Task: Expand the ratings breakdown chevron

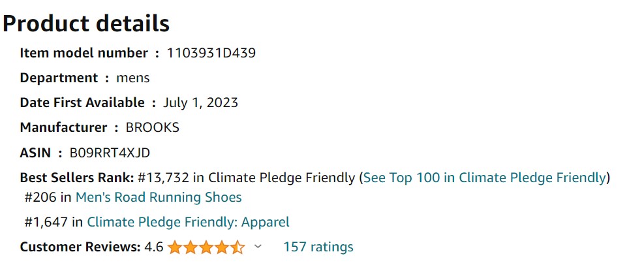Action: coord(258,247)
